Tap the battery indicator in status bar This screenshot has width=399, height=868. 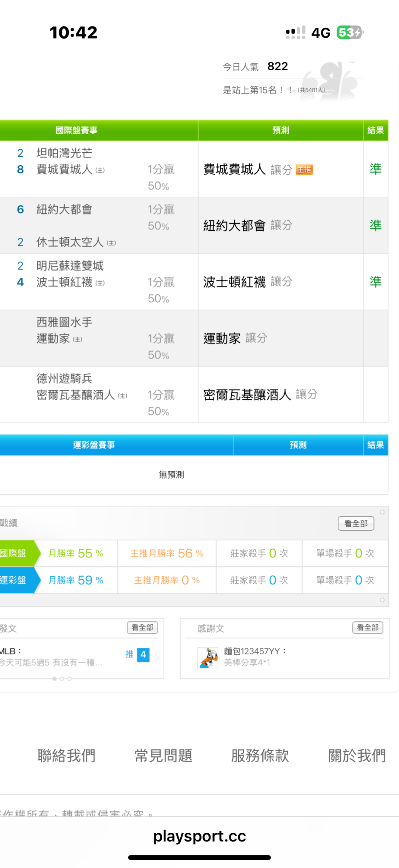[349, 33]
